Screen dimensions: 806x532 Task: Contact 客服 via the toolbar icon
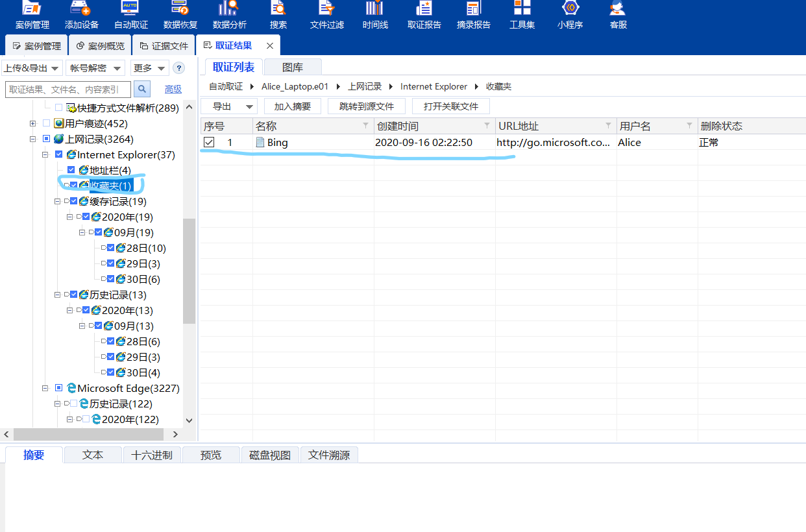(618, 16)
